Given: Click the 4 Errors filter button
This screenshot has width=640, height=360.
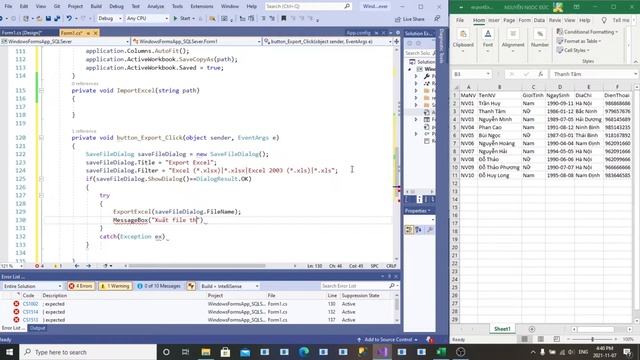Looking at the screenshot, I should pyautogui.click(x=81, y=286).
